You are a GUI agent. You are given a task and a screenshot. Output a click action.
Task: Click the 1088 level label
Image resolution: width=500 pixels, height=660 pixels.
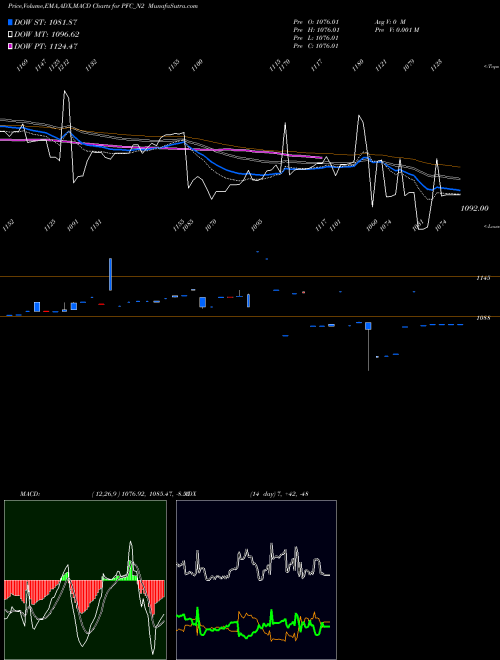[483, 318]
